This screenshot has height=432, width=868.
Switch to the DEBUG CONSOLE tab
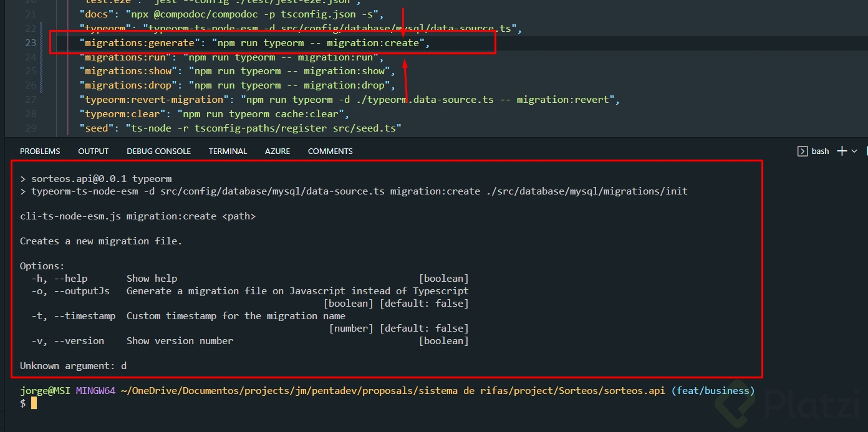pos(158,151)
